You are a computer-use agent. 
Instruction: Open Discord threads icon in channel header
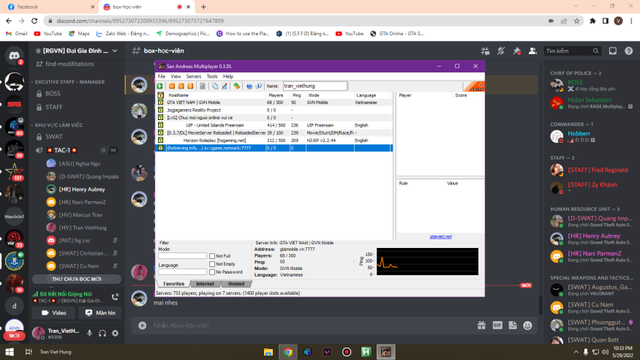pyautogui.click(x=485, y=51)
